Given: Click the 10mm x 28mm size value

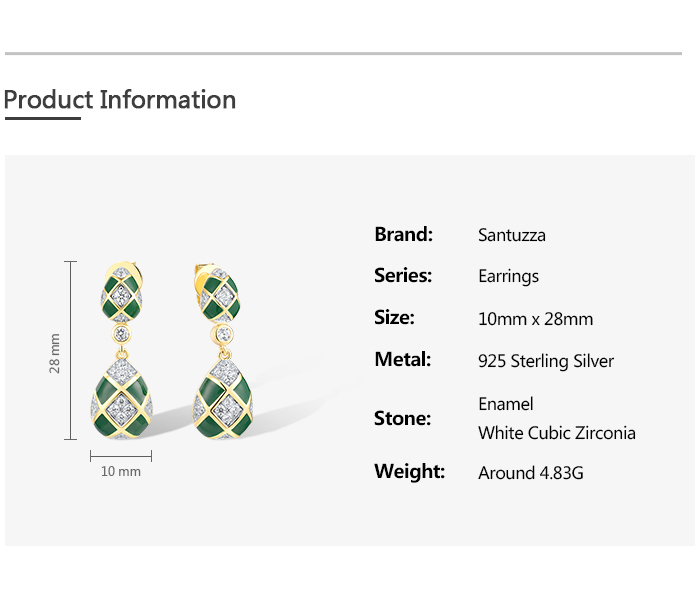Looking at the screenshot, I should point(535,319).
